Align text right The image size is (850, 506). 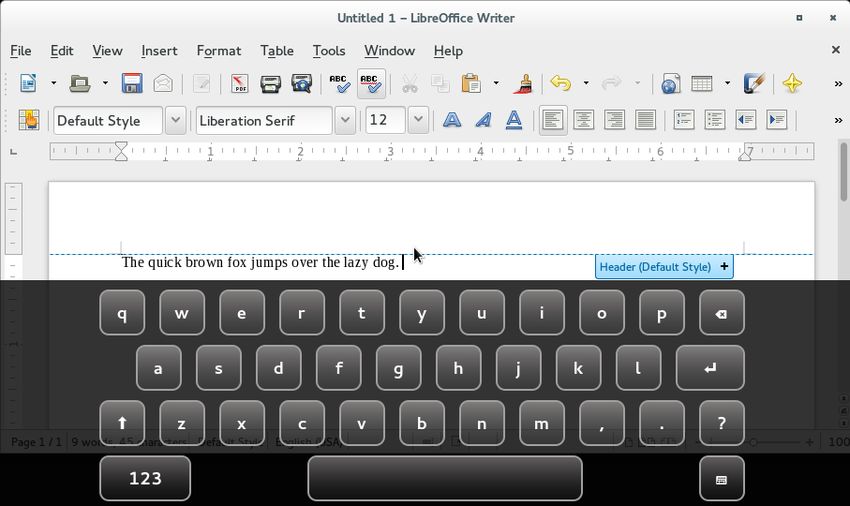[615, 120]
